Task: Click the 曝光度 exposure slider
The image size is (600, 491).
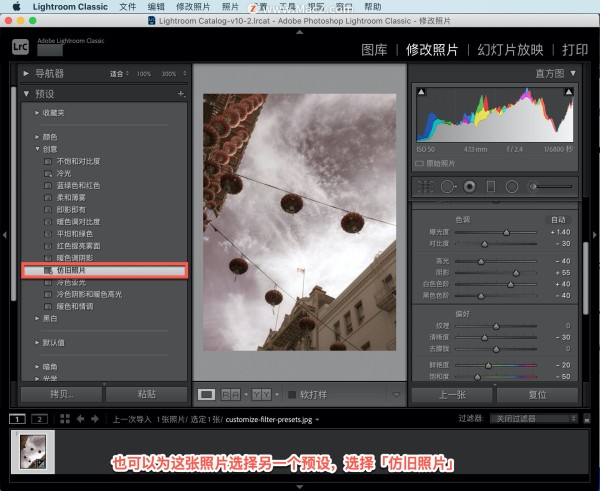Action: [x=506, y=231]
